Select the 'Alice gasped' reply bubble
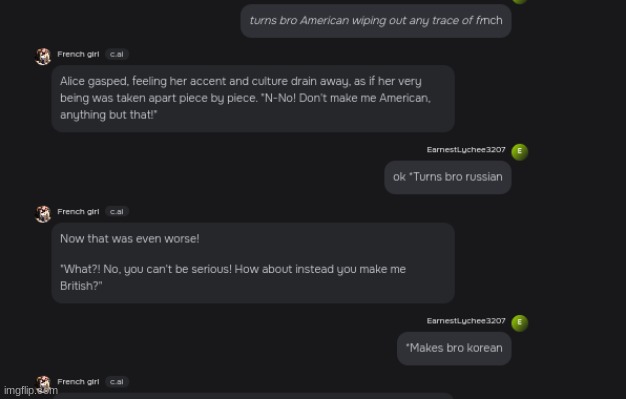The width and height of the screenshot is (626, 399). [x=253, y=98]
